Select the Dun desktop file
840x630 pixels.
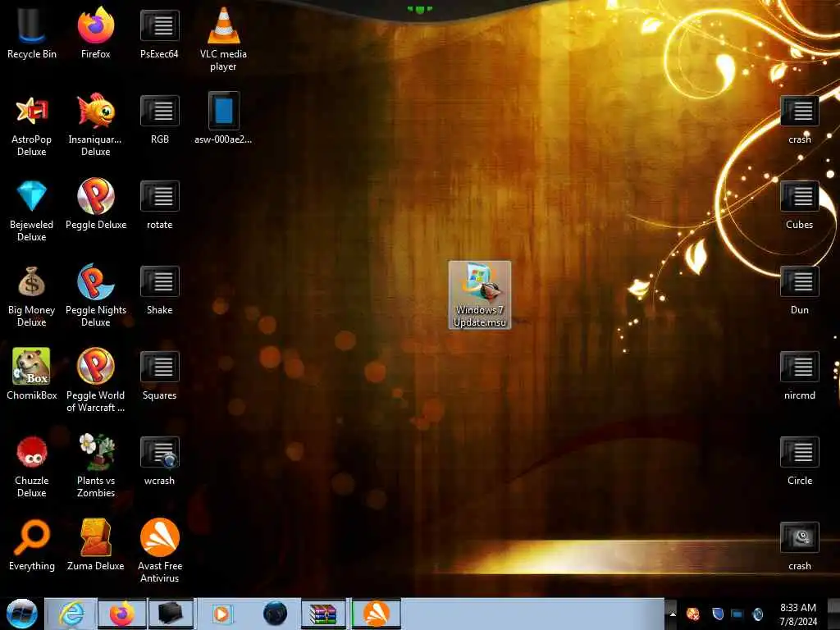pyautogui.click(x=799, y=290)
